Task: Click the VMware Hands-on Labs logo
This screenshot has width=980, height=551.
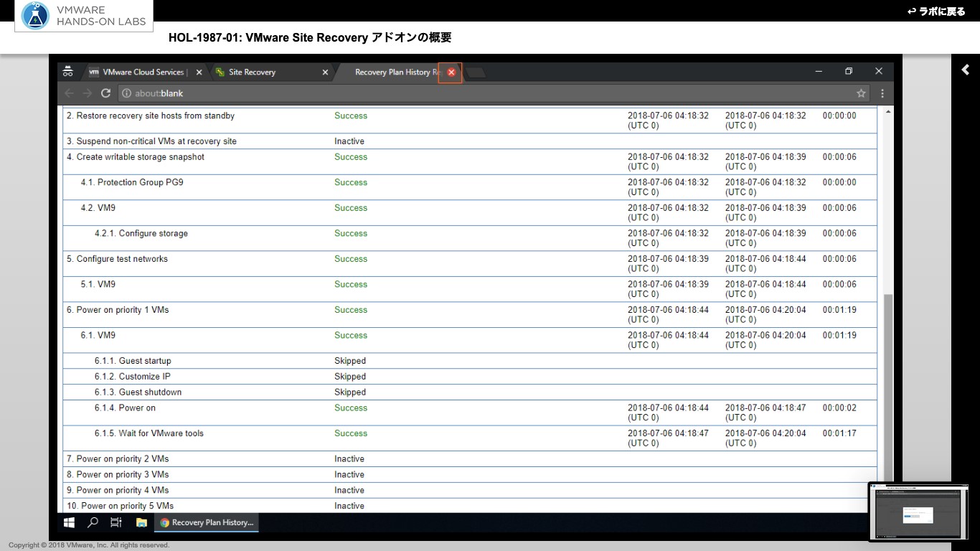Action: point(84,16)
